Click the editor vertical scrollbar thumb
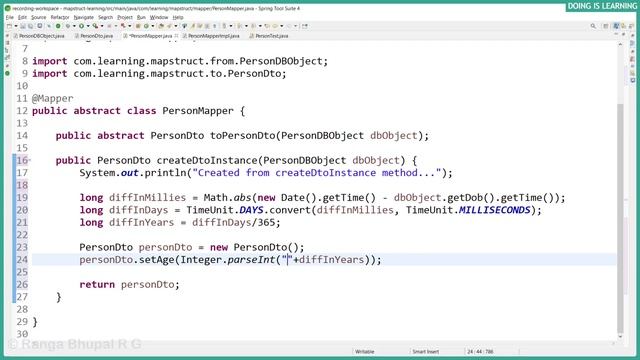 click(x=620, y=218)
